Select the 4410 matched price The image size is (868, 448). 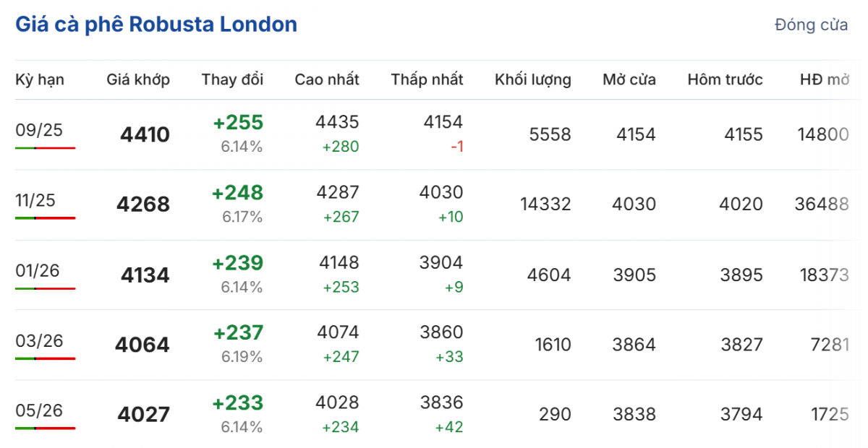point(145,135)
